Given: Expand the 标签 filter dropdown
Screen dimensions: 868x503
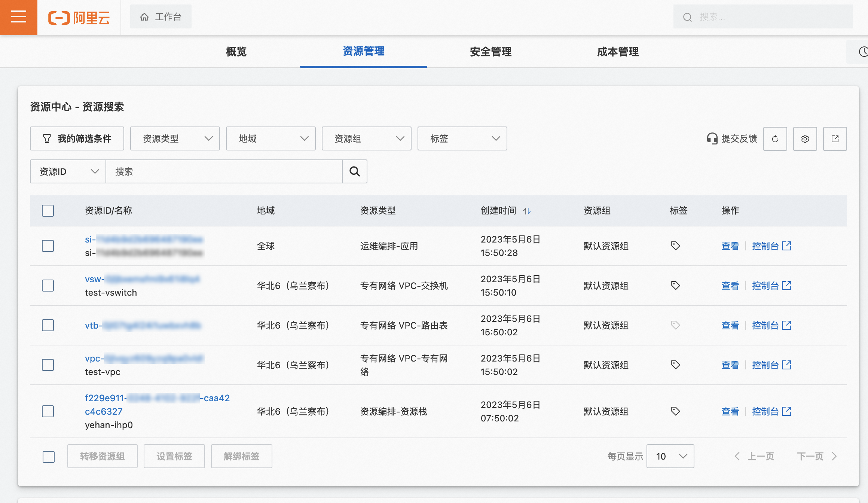Looking at the screenshot, I should pos(462,139).
